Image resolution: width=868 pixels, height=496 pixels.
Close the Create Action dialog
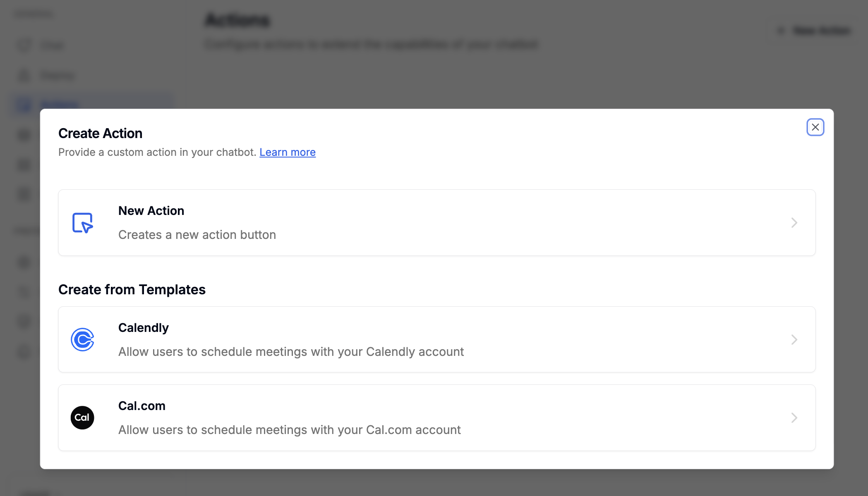tap(815, 127)
